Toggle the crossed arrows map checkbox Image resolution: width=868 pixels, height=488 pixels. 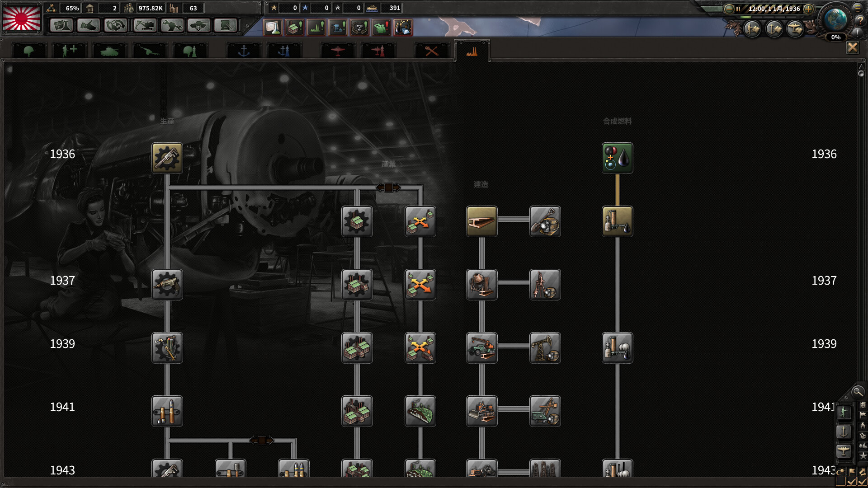click(862, 482)
